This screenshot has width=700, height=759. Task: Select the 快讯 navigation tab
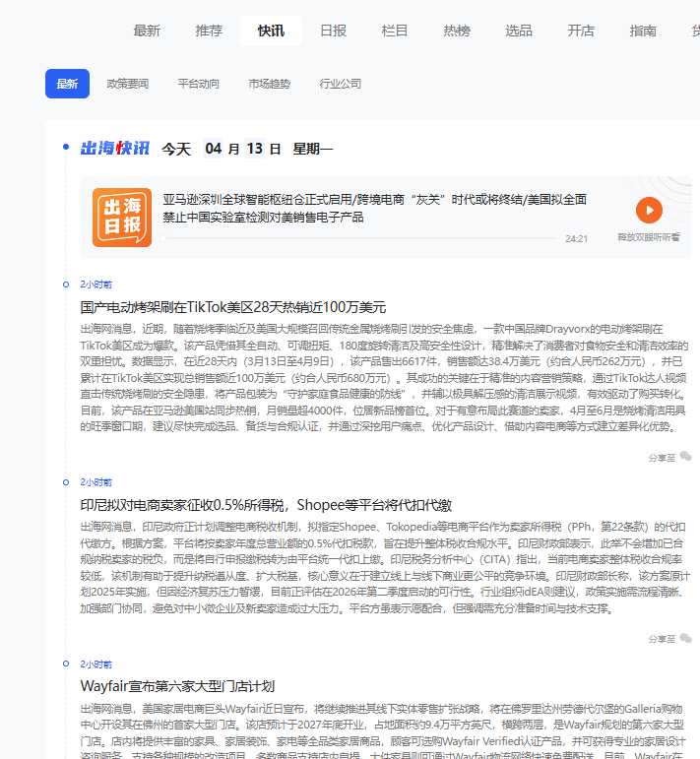(x=271, y=31)
